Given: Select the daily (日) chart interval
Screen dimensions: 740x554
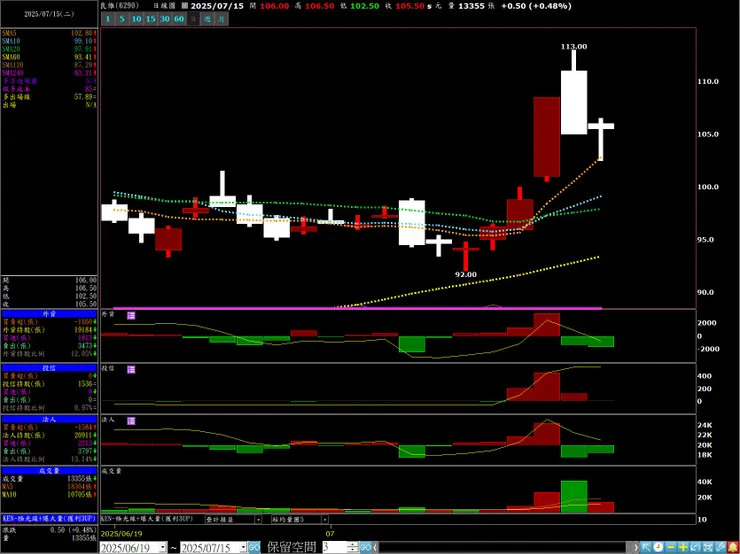Looking at the screenshot, I should (x=193, y=19).
